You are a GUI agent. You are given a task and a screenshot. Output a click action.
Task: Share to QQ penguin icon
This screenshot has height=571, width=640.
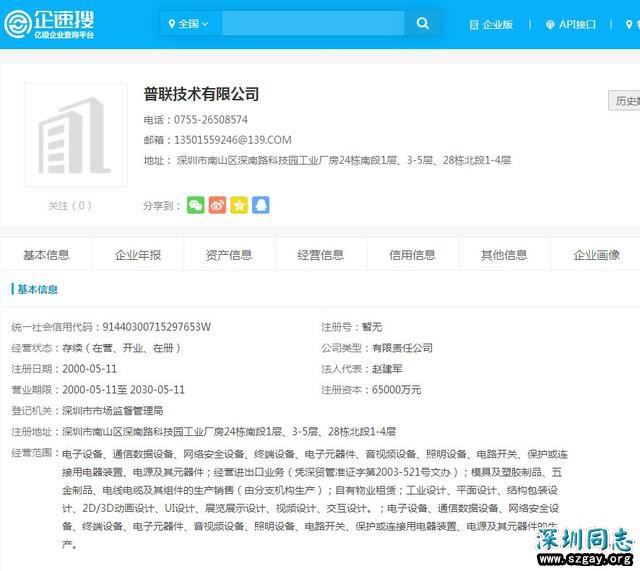pyautogui.click(x=261, y=205)
